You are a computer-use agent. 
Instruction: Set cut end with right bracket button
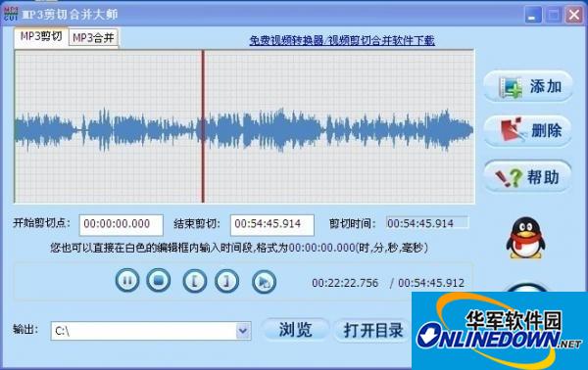(x=227, y=281)
